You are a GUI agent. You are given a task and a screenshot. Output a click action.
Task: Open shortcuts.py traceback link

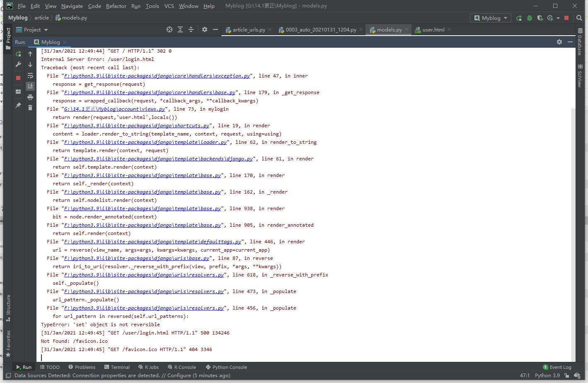pos(137,126)
